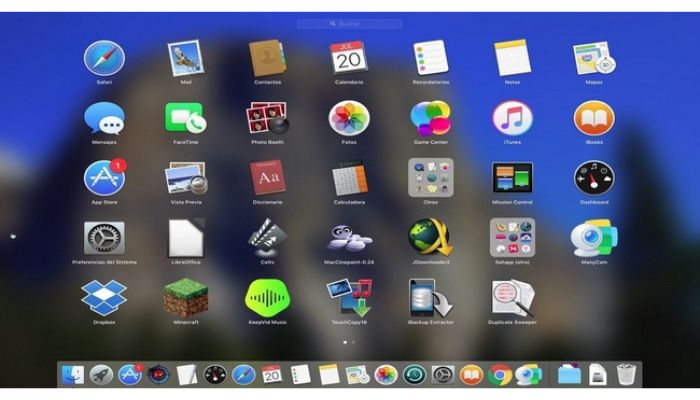
Task: Open yellow Notes icon in the Dock
Action: point(329,375)
